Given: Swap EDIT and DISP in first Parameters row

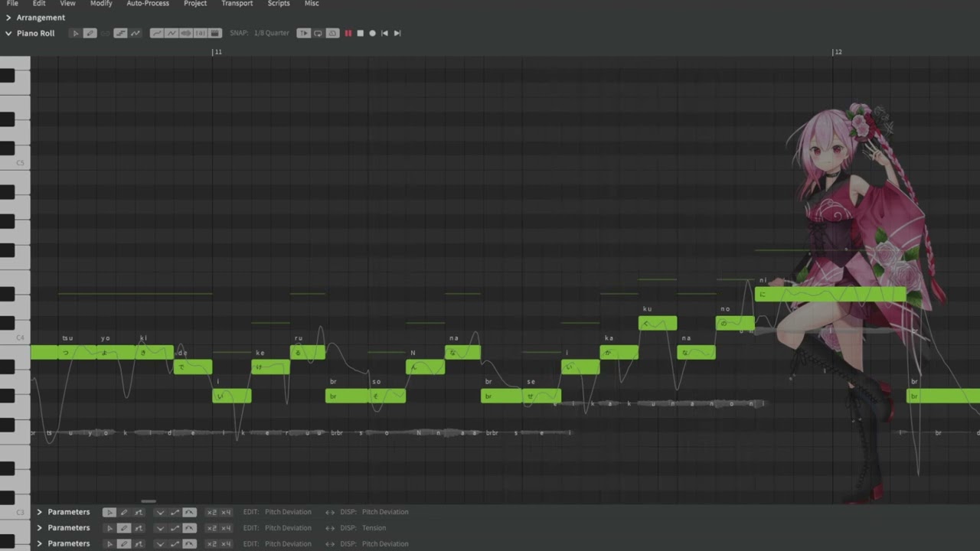Looking at the screenshot, I should pyautogui.click(x=330, y=512).
